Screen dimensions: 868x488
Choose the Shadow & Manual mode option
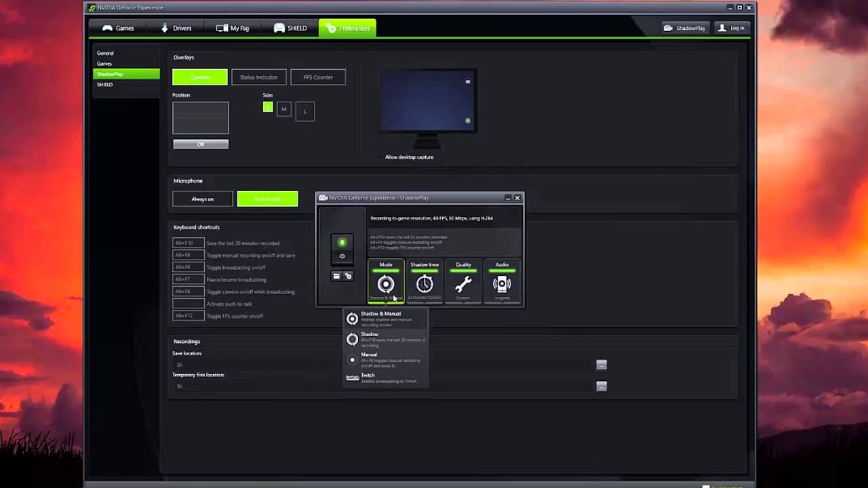coord(385,319)
